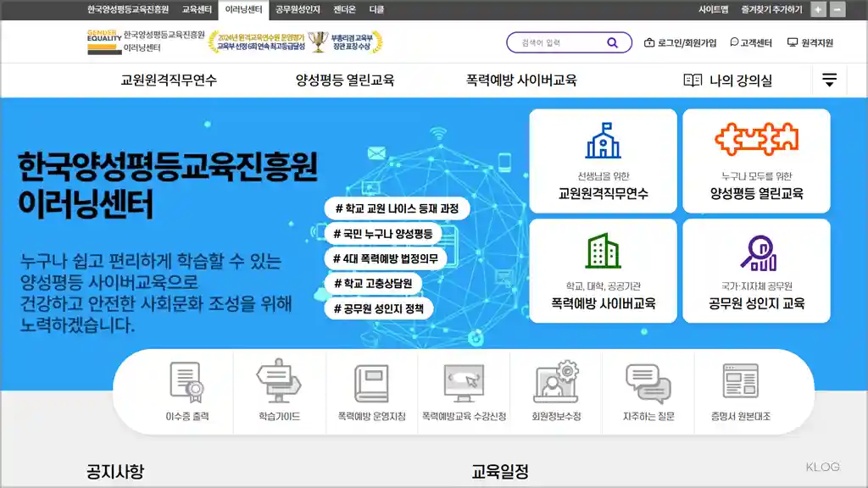The height and width of the screenshot is (488, 868).
Task: Switch to 한국양성평등교육진흥원 top tab
Action: click(128, 9)
